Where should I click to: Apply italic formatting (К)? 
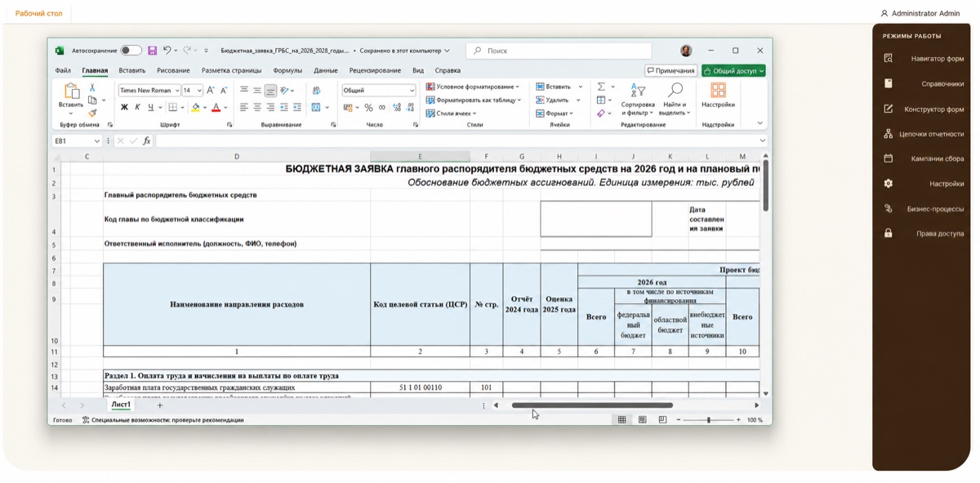pos(137,107)
